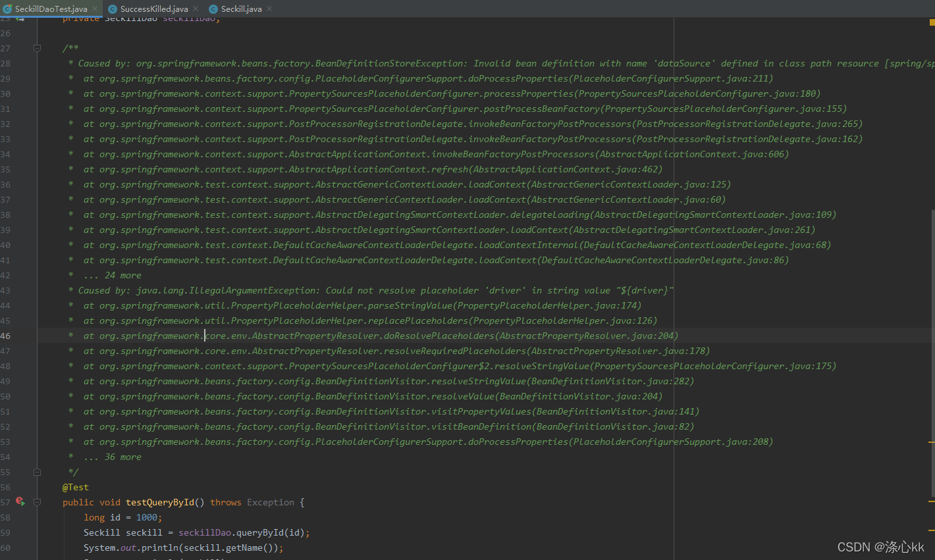Click text '(PropertySourcesPlaceholderConfigurer.java:175)'
Viewport: 935px width, 560px height.
(x=713, y=366)
